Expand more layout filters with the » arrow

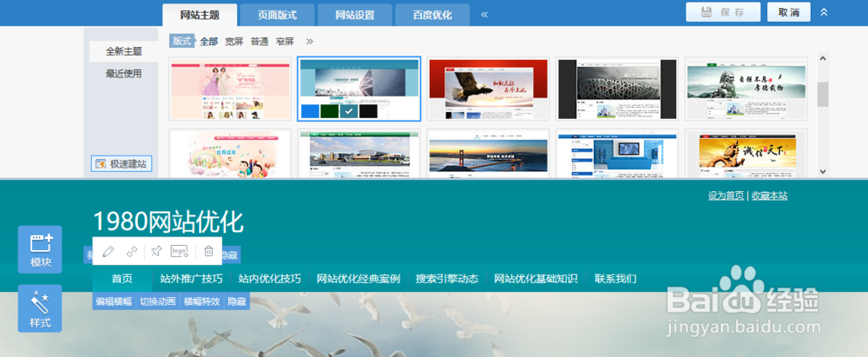coord(310,41)
